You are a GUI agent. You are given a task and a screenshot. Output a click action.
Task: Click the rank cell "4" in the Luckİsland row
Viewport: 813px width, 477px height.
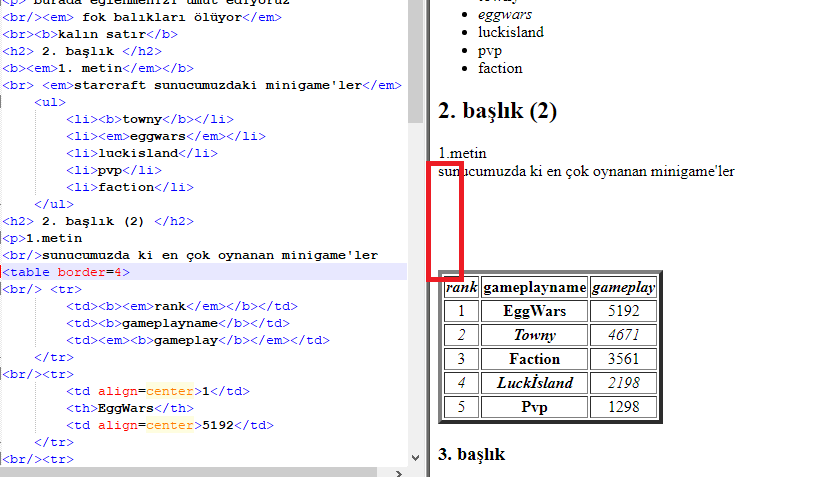(461, 383)
